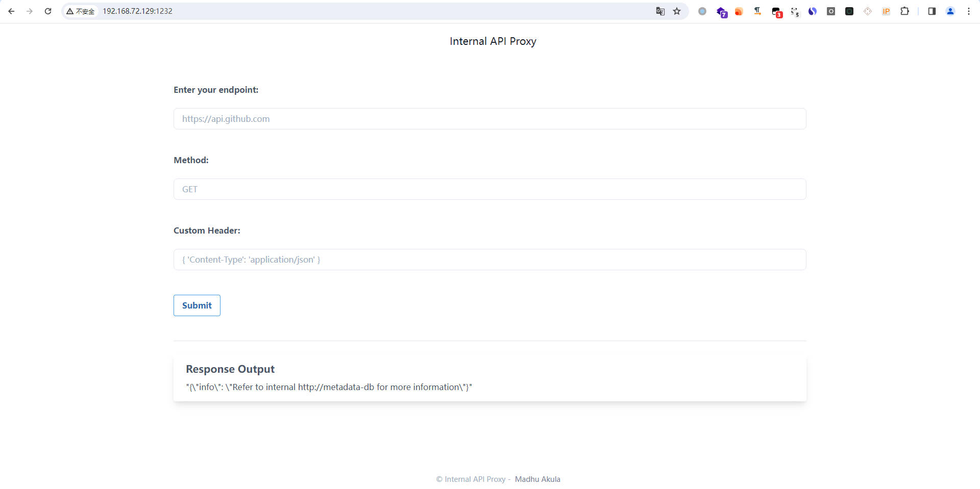Reload the current page
Screen dimensions: 980x489
coord(48,11)
